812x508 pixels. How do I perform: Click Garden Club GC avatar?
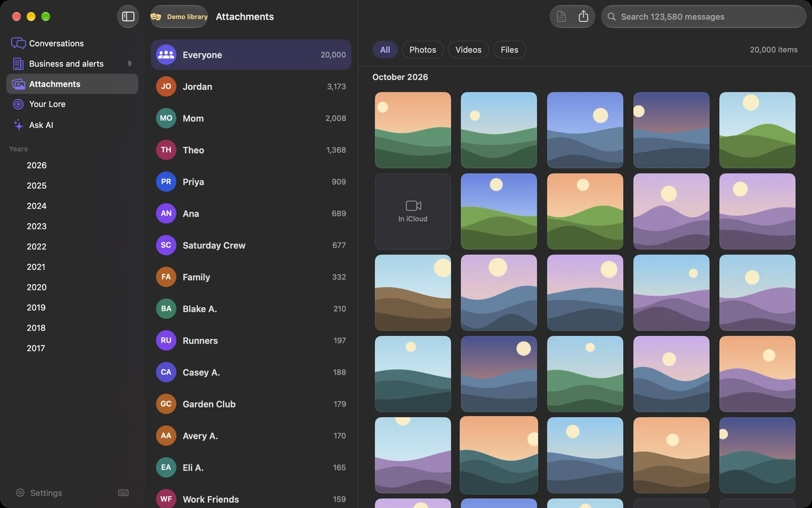coord(166,404)
